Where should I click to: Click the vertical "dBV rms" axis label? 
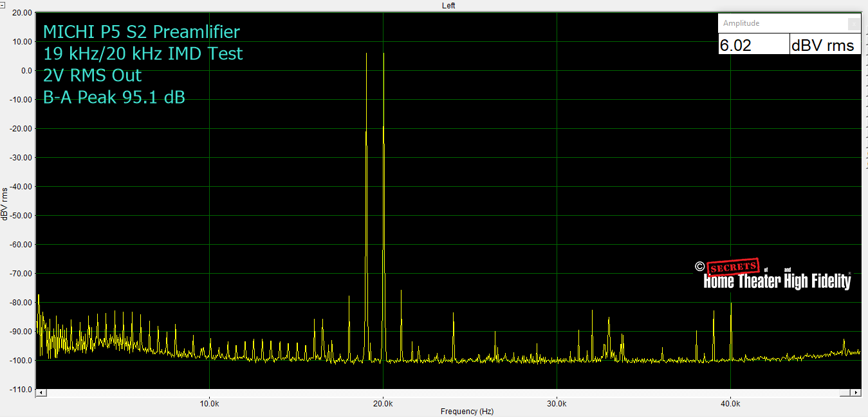coord(5,204)
